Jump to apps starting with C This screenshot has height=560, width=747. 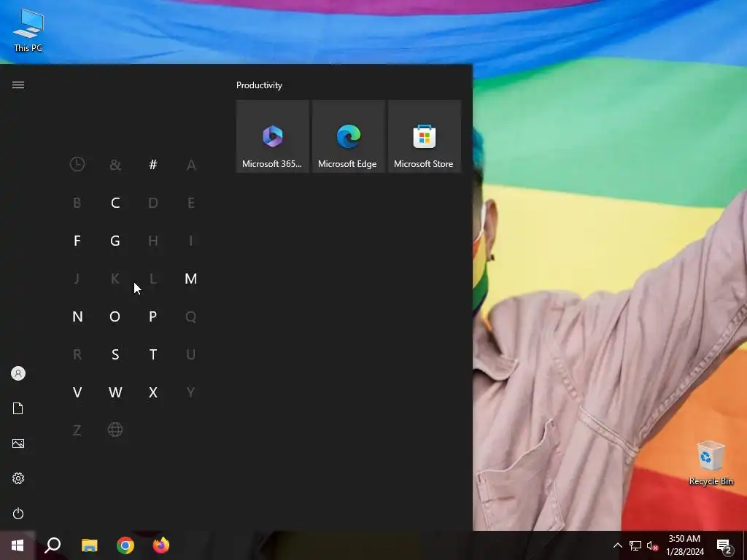coord(115,203)
